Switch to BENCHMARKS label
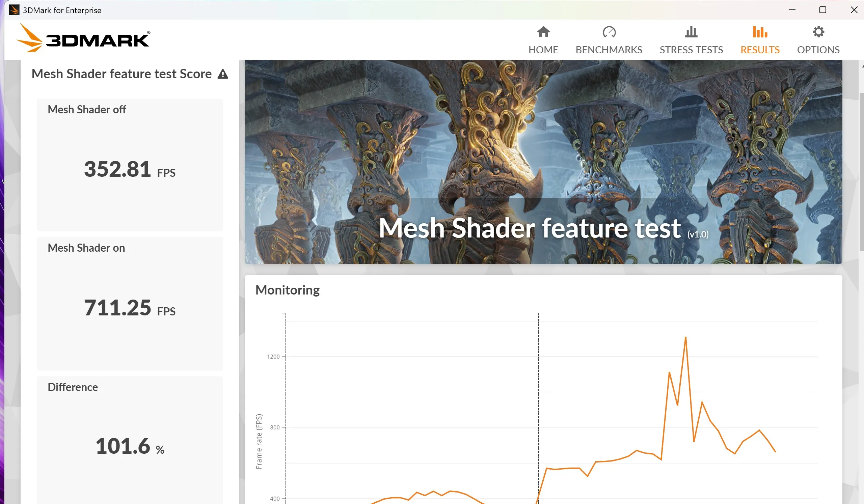Viewport: 864px width, 504px height. [609, 50]
